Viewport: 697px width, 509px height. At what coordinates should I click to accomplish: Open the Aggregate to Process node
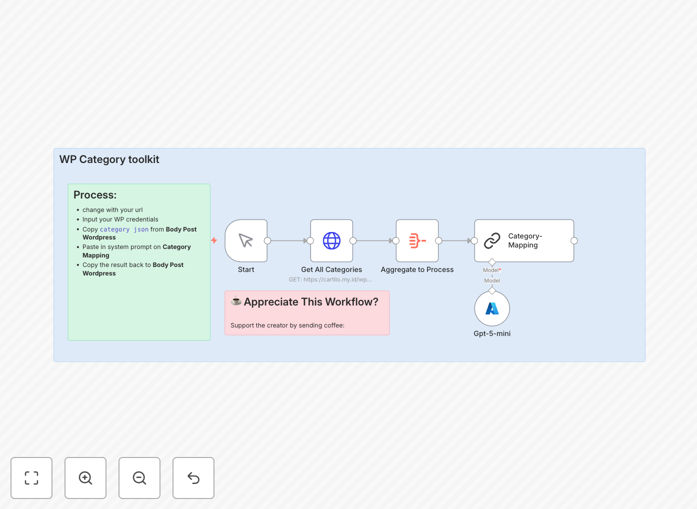coord(417,240)
